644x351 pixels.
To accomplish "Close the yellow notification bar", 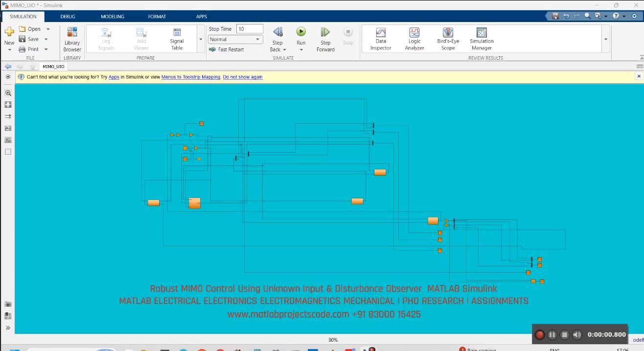I will tap(639, 76).
